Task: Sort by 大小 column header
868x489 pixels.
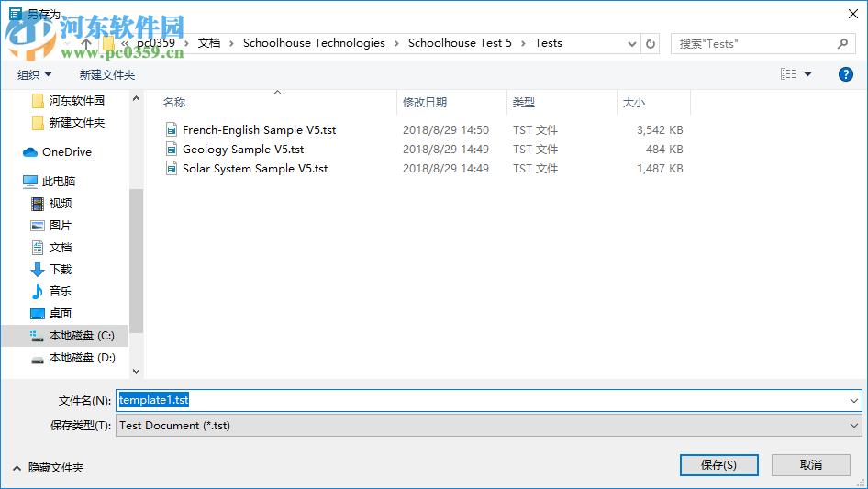Action: click(x=634, y=103)
